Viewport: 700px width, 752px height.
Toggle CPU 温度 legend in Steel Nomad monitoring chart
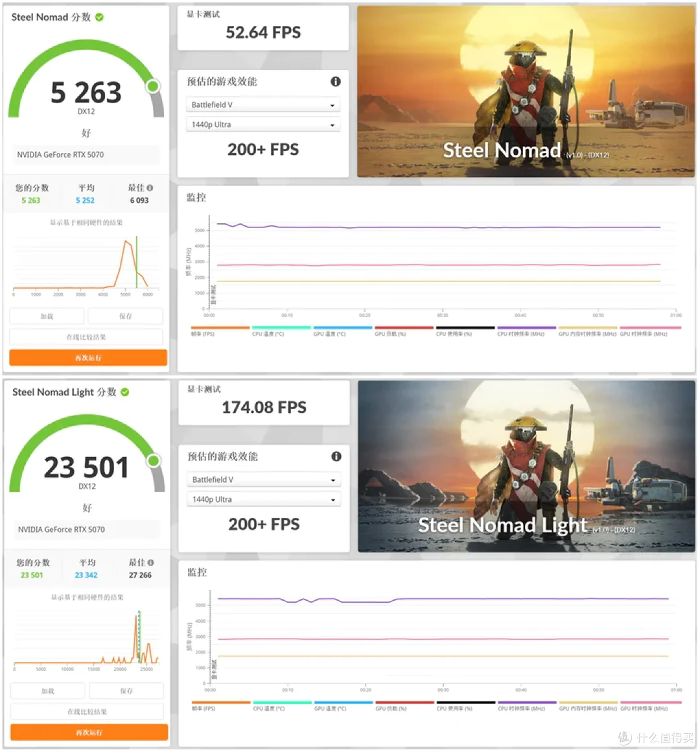tap(281, 331)
